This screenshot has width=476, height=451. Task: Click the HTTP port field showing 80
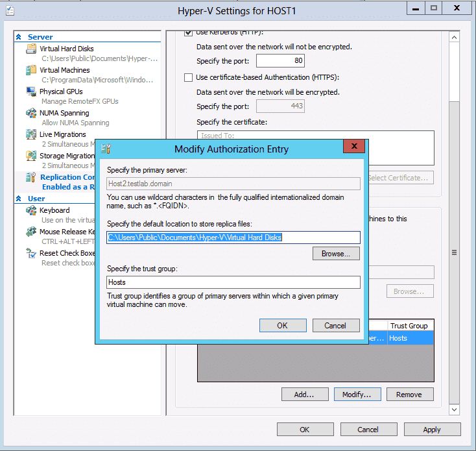(x=280, y=61)
